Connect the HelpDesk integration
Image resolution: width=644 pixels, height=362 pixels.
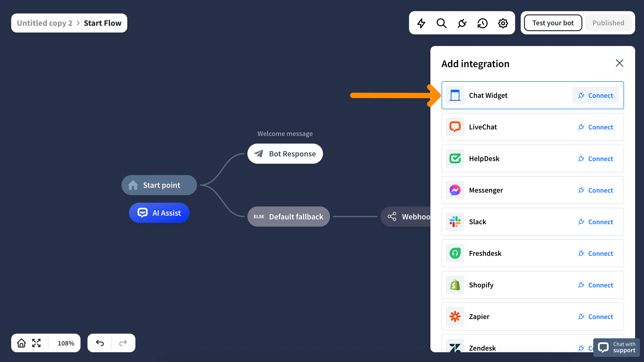coord(596,158)
